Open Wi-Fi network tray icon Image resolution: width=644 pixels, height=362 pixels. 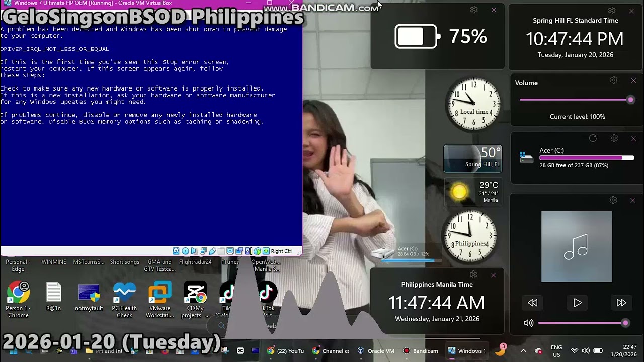(x=574, y=351)
